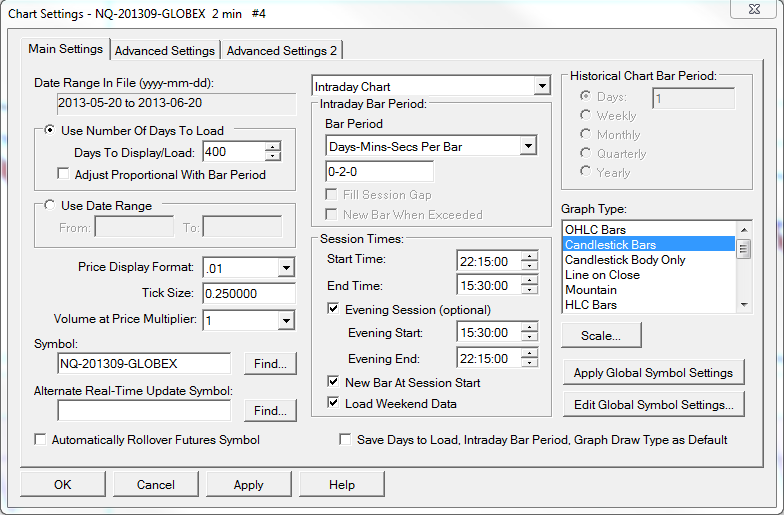Click the Graph Type list scroll up arrow
Viewport: 784px width, 515px height.
click(744, 230)
